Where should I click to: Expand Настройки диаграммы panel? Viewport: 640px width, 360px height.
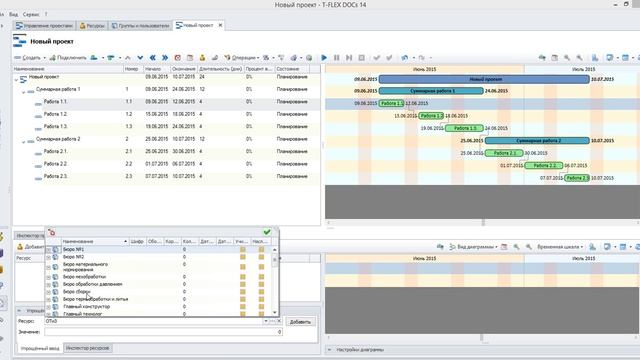tap(330, 350)
